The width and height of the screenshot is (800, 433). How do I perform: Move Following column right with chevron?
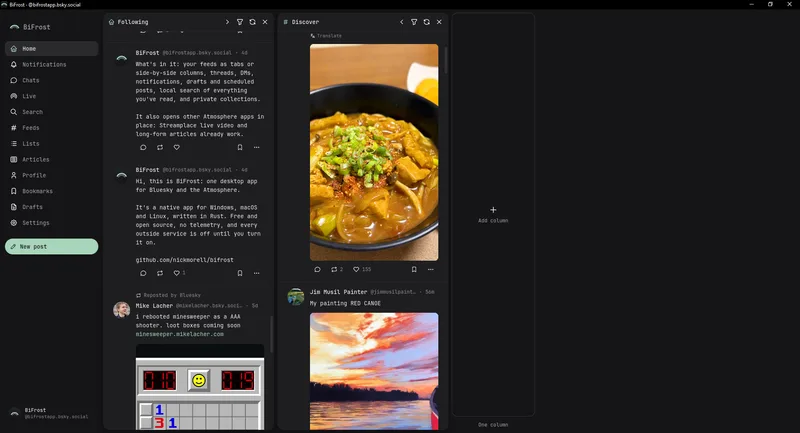click(227, 22)
